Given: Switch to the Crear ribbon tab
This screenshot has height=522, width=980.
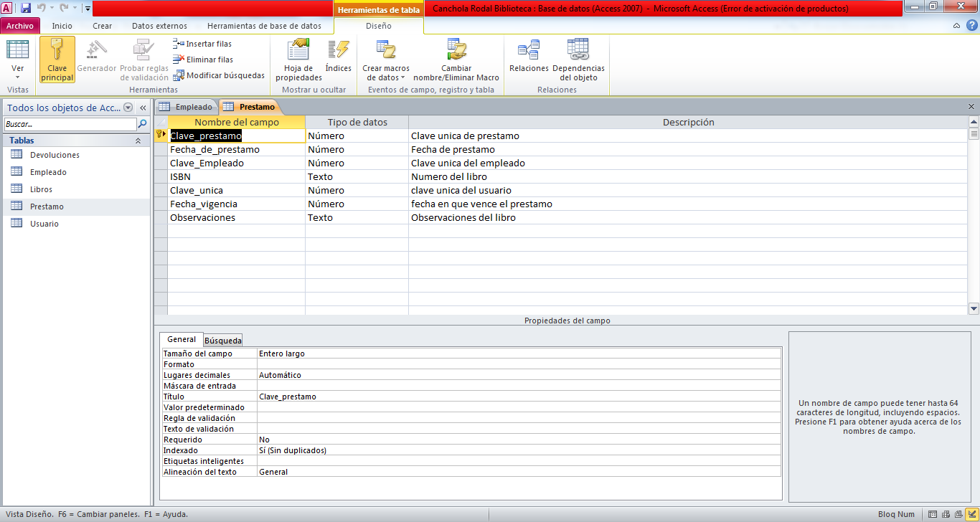Looking at the screenshot, I should (x=103, y=26).
